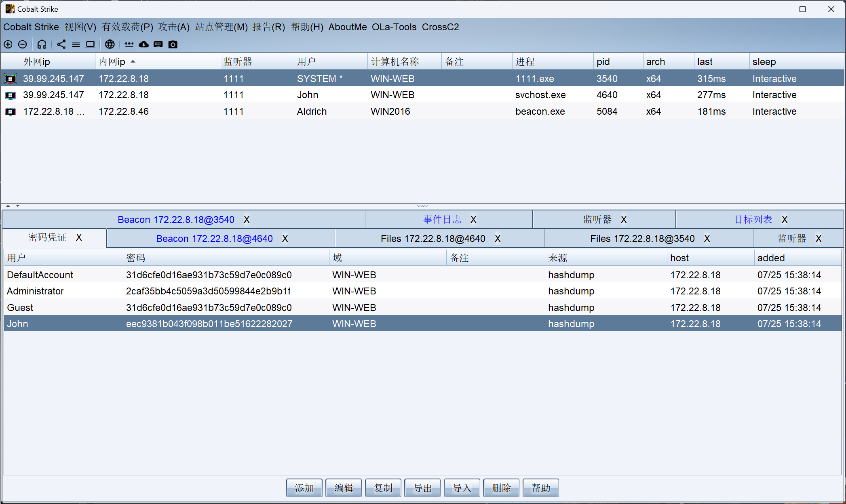Click the 导出 button
846x504 pixels.
pyautogui.click(x=422, y=488)
